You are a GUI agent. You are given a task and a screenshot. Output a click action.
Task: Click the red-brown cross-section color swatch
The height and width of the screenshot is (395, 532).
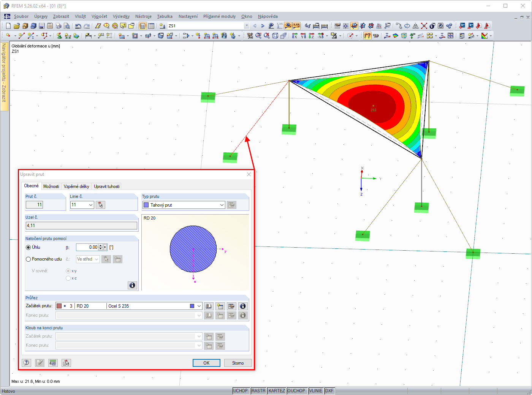point(59,306)
